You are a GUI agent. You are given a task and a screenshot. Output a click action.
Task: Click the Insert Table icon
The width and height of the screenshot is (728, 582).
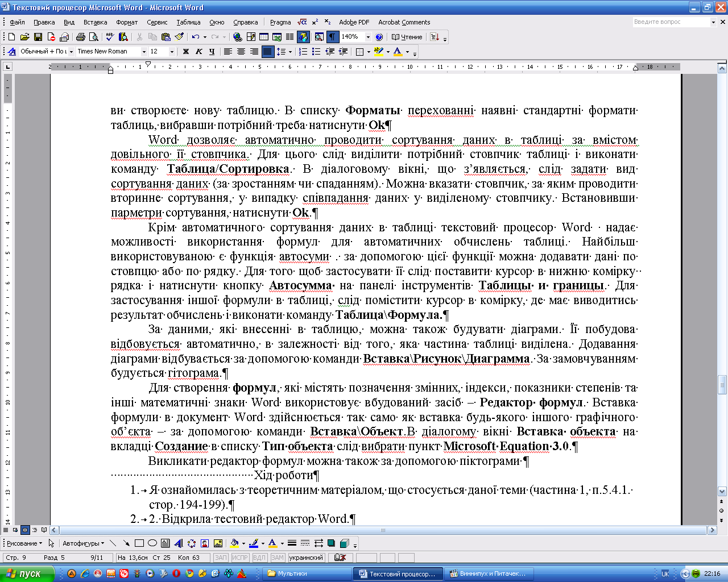263,37
